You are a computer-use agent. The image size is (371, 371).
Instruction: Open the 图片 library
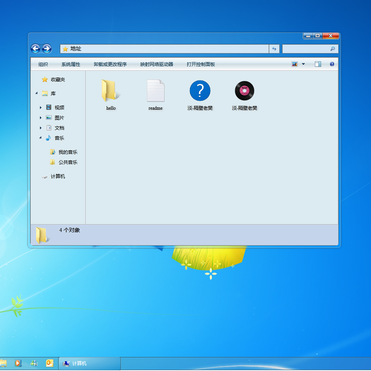[x=55, y=118]
